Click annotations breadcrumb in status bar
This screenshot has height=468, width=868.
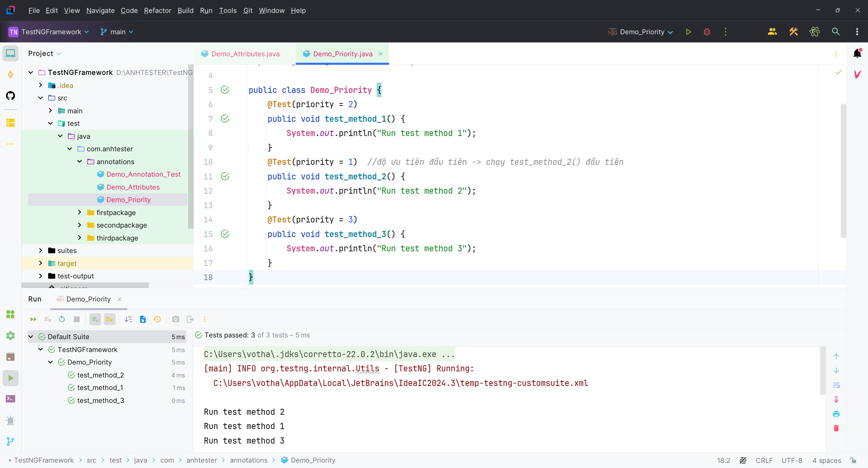click(x=249, y=460)
